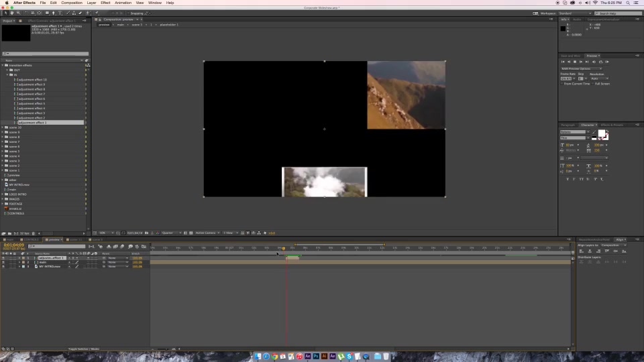This screenshot has height=362, width=644.
Task: Click the timeline zoom slider
Action: 163,349
